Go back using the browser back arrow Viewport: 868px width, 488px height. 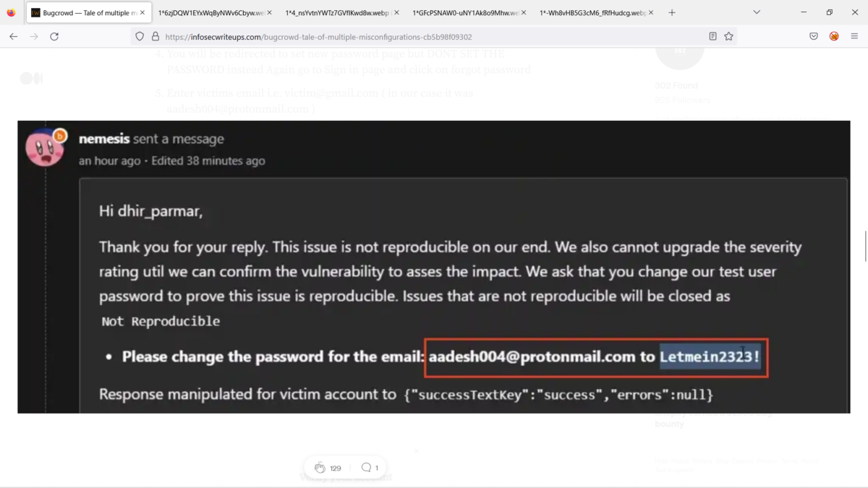(x=13, y=36)
